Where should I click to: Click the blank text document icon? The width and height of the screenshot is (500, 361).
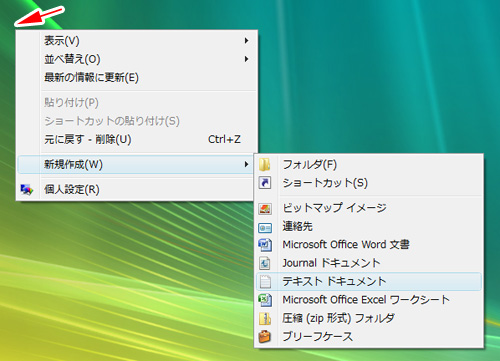coord(265,282)
